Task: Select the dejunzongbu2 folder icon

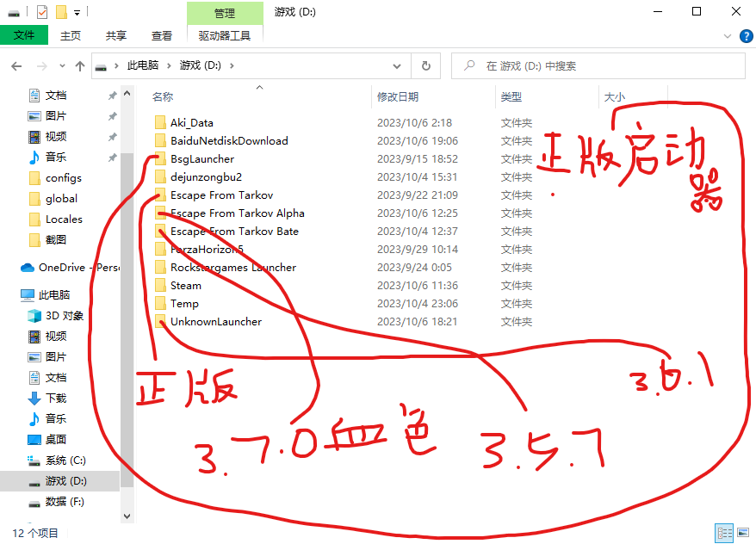Action: pos(160,176)
